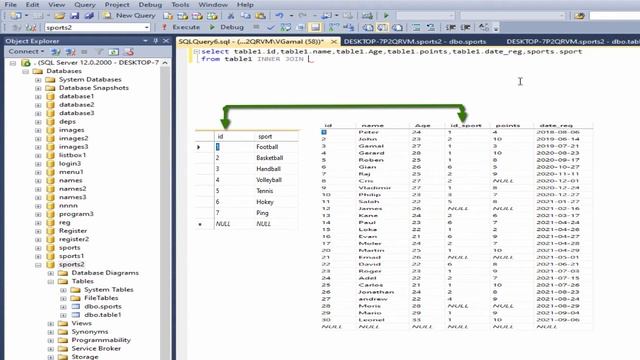This screenshot has height=360, width=640.
Task: Pin the Object Explorer panel
Action: (x=156, y=41)
